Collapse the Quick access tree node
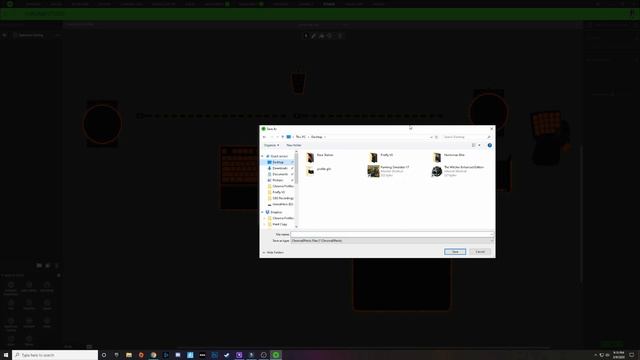The height and width of the screenshot is (360, 640). (262, 156)
